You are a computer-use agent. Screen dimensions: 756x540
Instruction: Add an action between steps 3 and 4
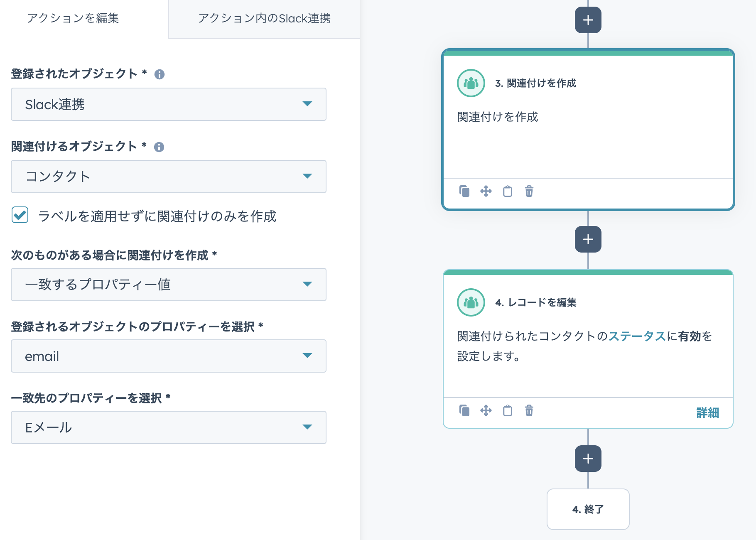588,239
